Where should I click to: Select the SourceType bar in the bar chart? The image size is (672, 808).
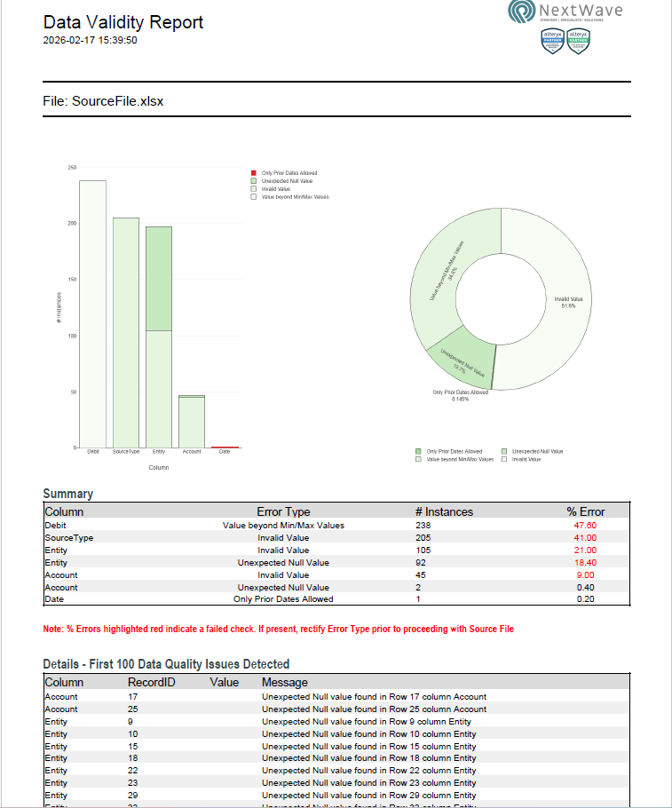tap(125, 332)
